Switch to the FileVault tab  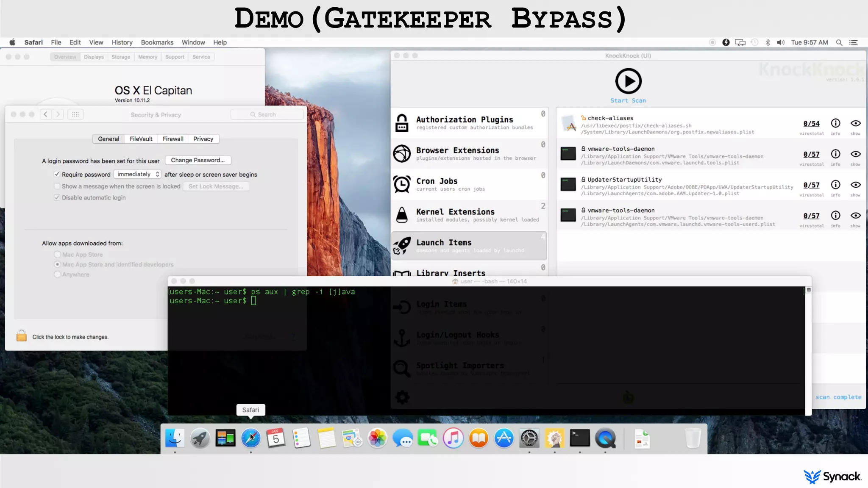[141, 139]
